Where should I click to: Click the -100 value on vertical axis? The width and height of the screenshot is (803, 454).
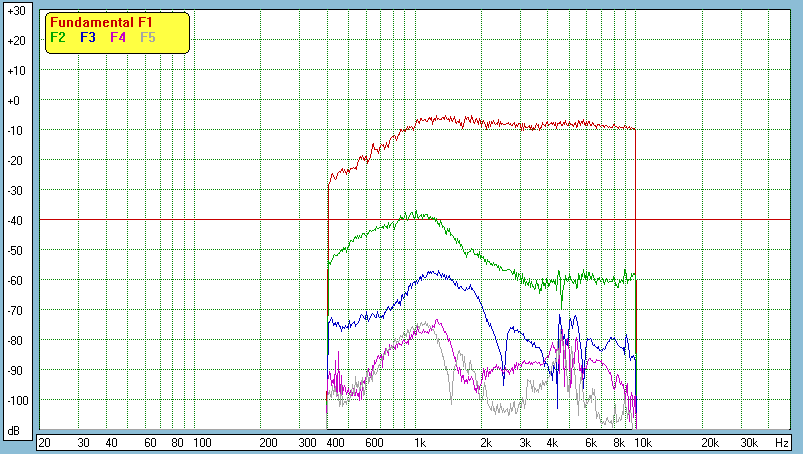click(15, 401)
